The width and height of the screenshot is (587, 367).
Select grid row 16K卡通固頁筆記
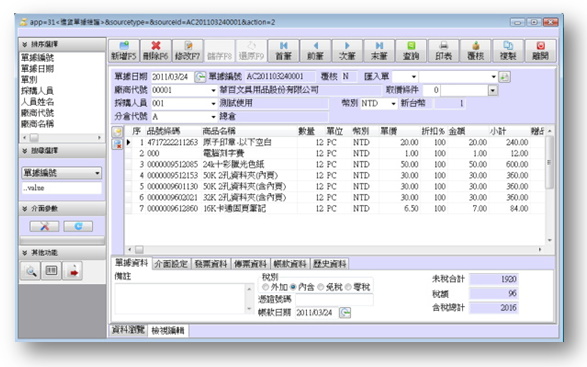point(335,208)
